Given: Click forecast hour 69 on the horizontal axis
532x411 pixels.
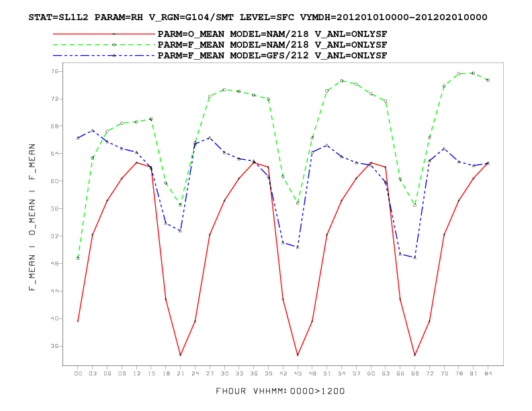Looking at the screenshot, I should click(x=415, y=373).
